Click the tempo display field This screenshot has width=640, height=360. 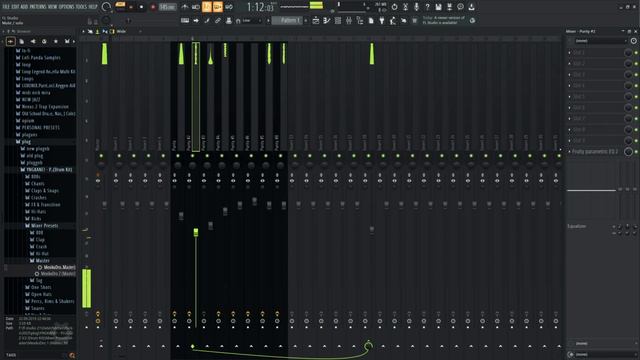pyautogui.click(x=167, y=7)
